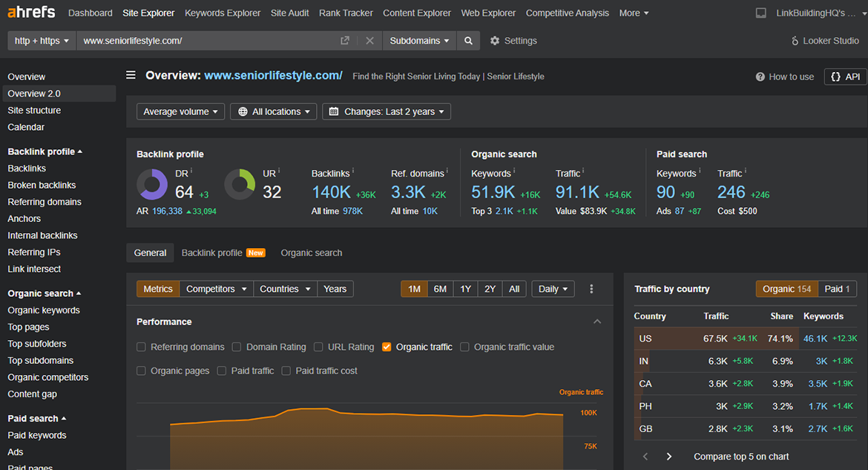Select 6M time range
868x470 pixels.
click(x=440, y=289)
